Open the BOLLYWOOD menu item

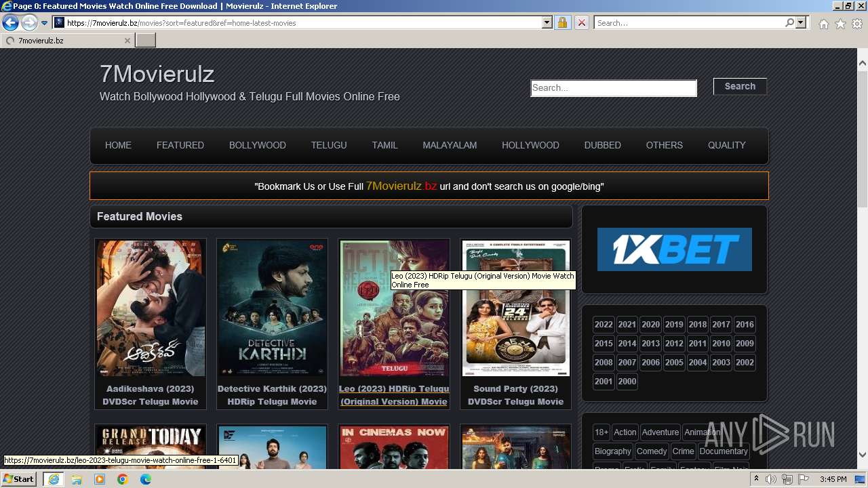coord(258,145)
